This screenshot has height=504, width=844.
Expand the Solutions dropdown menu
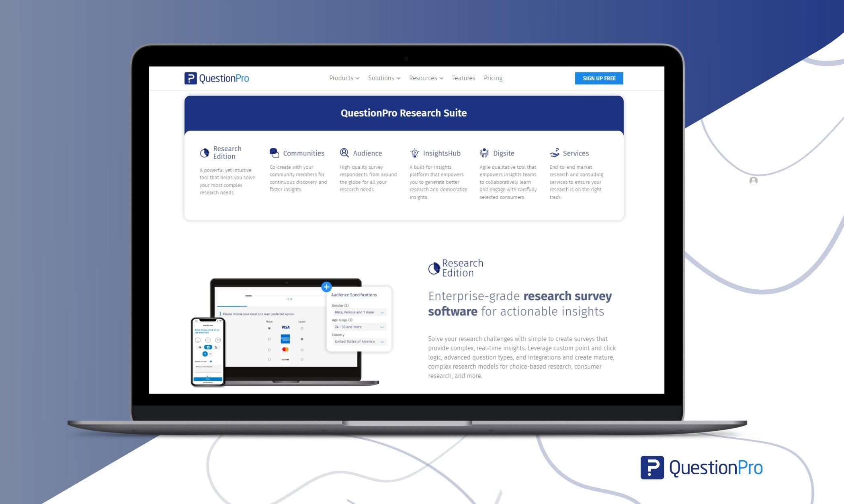pyautogui.click(x=384, y=78)
